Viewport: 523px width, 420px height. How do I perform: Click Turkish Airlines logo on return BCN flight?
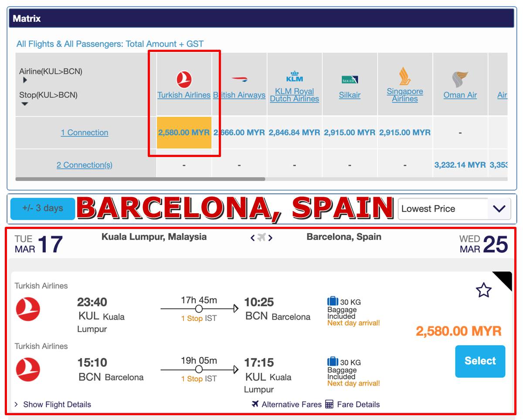tap(28, 369)
